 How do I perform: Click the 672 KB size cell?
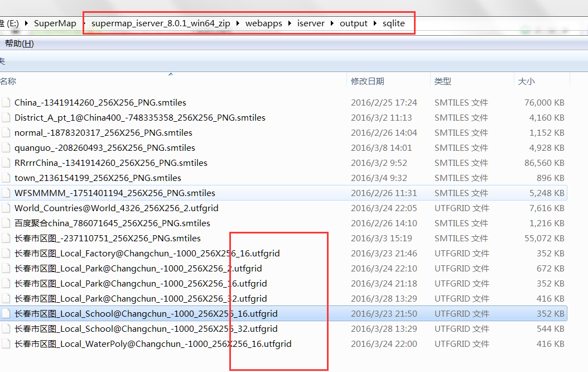pos(551,268)
